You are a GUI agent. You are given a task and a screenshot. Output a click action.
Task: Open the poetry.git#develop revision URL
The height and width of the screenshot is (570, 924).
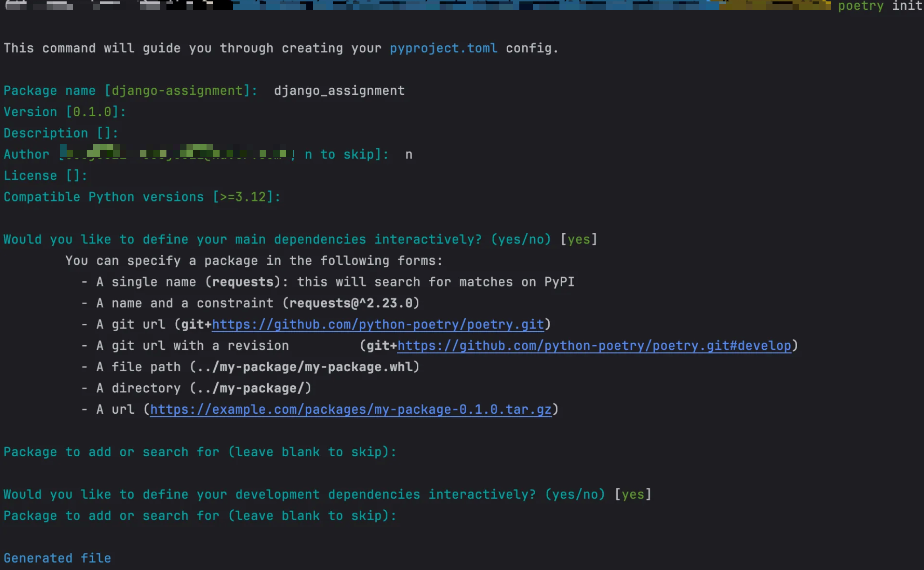click(x=594, y=346)
